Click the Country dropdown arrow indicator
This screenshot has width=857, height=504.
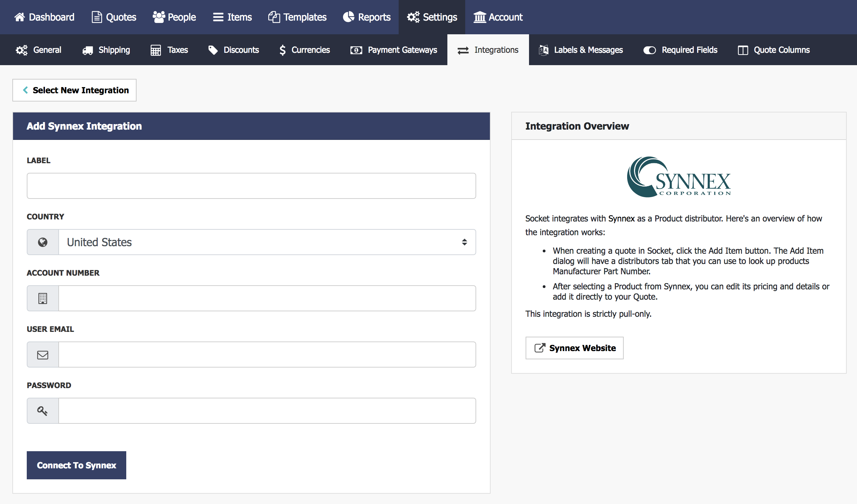(x=465, y=242)
